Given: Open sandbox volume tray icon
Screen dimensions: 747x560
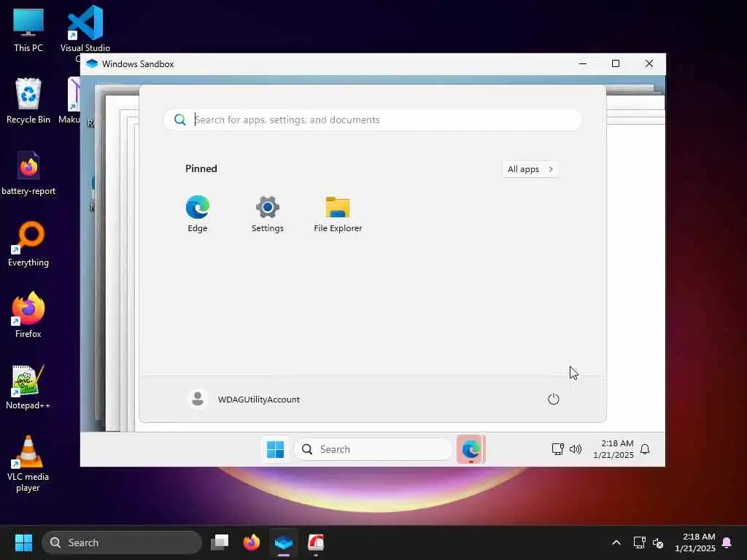Looking at the screenshot, I should pos(576,449).
